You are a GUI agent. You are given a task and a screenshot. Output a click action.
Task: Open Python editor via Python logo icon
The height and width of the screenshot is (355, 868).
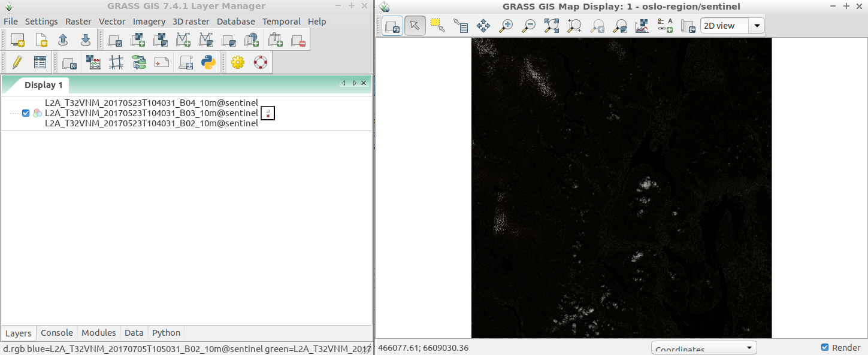click(208, 62)
